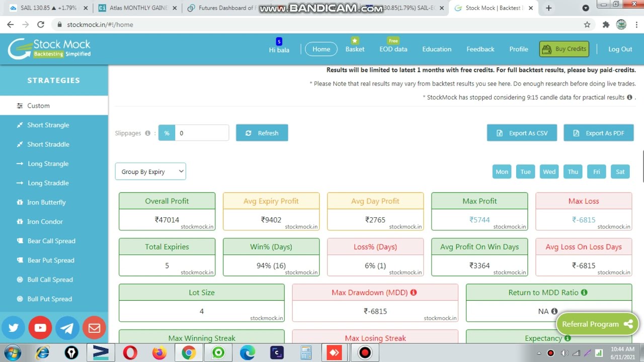Toggle Fri weekday filter

(597, 171)
